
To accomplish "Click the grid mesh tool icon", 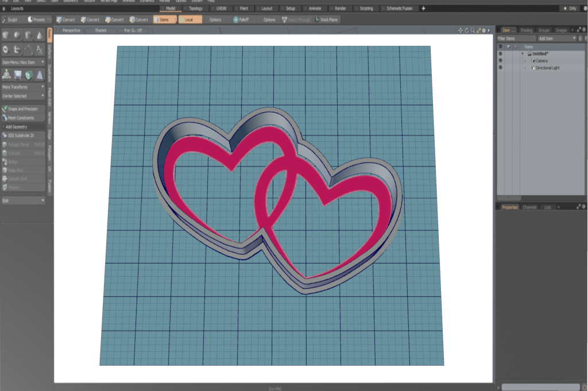I will click(x=18, y=75).
